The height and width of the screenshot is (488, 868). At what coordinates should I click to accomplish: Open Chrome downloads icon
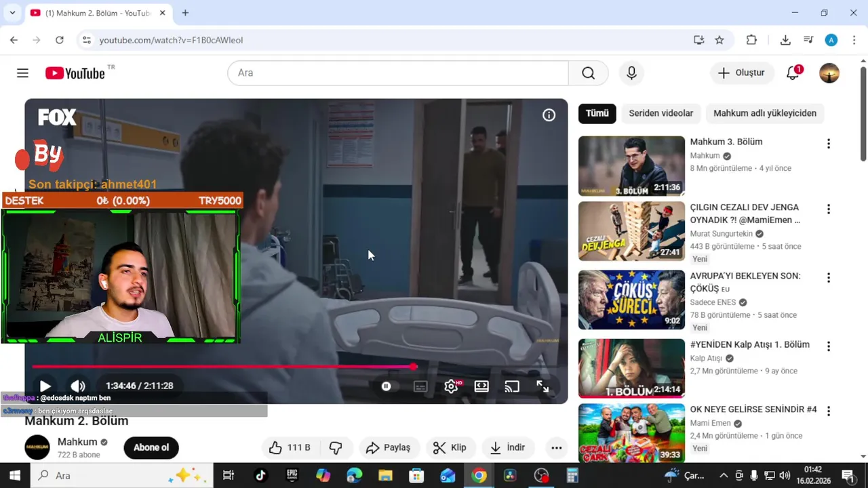(x=785, y=40)
